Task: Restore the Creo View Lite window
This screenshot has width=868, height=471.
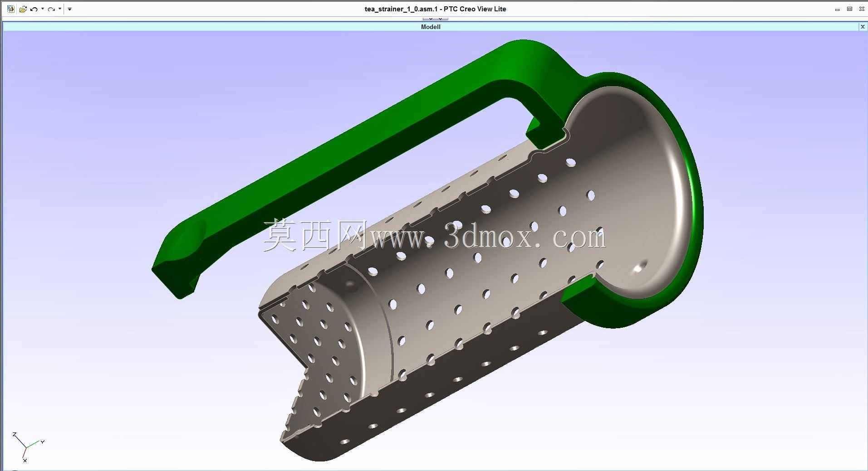Action: pos(849,9)
